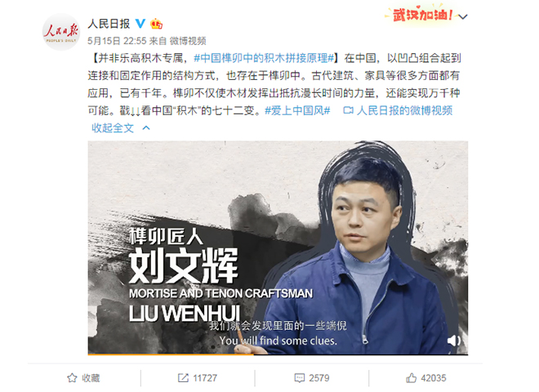Viewport: 539px width, 392px height.
Task: Click the up caret beside 收起全文
Action: coord(146,128)
